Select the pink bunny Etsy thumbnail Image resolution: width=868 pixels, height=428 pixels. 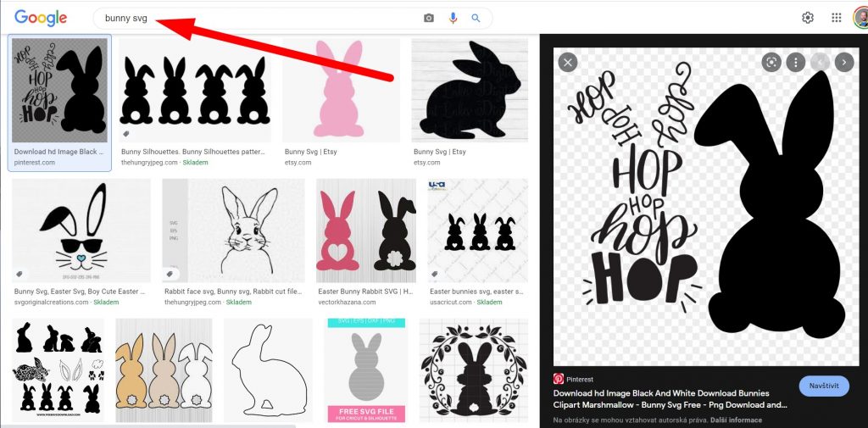(x=341, y=90)
